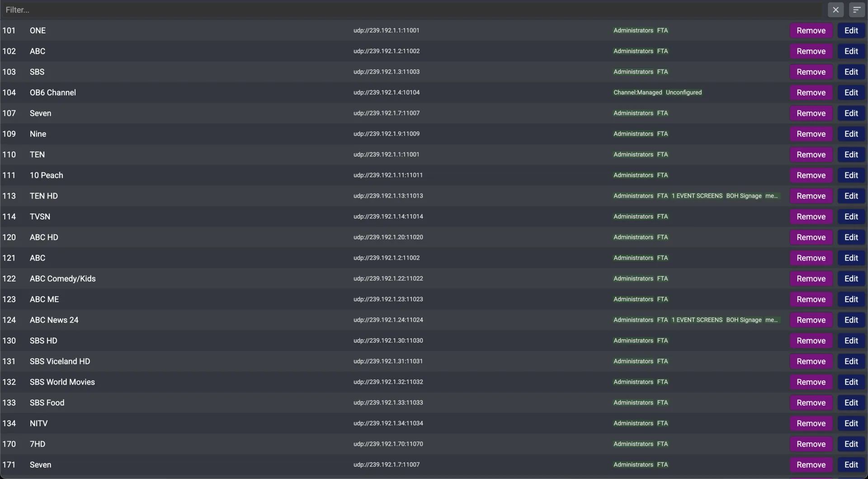Select the TVSN channel name
This screenshot has width=868, height=479.
40,217
